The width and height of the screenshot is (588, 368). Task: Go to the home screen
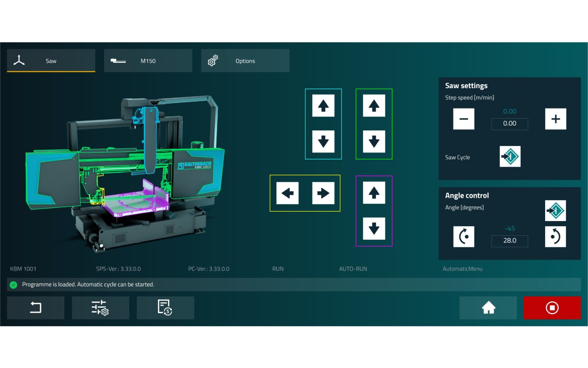pyautogui.click(x=488, y=308)
